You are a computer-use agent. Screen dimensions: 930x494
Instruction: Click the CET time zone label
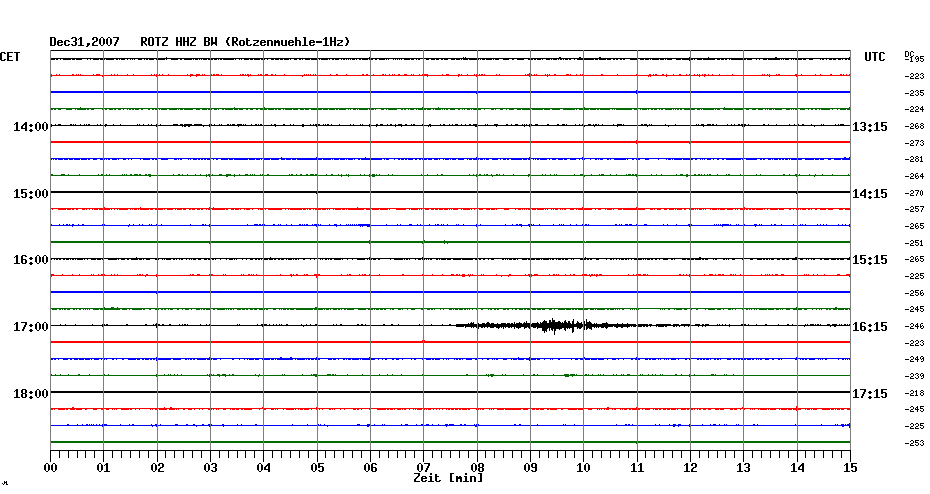click(10, 57)
